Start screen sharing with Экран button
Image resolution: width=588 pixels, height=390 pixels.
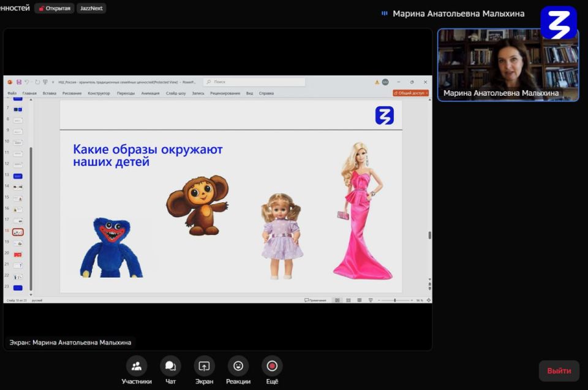[204, 370]
